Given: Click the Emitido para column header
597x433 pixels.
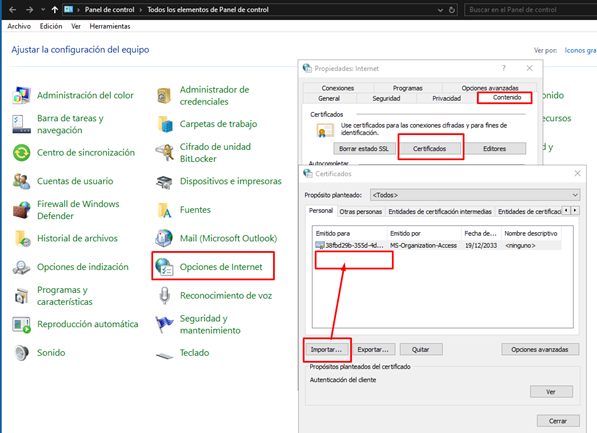Looking at the screenshot, I should pos(350,233).
